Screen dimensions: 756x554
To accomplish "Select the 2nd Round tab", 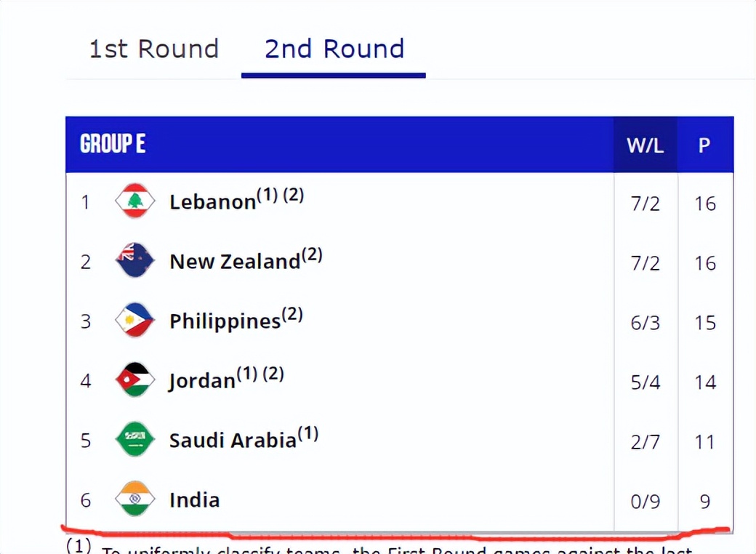I will point(334,49).
